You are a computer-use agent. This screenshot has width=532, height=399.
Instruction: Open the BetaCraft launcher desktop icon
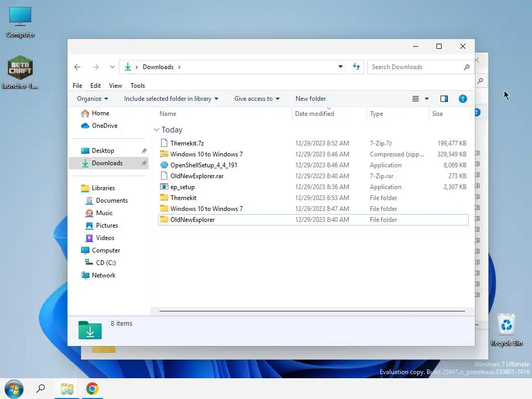pos(20,72)
